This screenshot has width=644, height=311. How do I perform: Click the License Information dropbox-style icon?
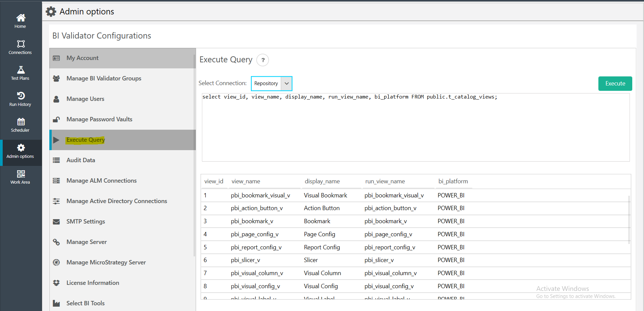click(56, 283)
